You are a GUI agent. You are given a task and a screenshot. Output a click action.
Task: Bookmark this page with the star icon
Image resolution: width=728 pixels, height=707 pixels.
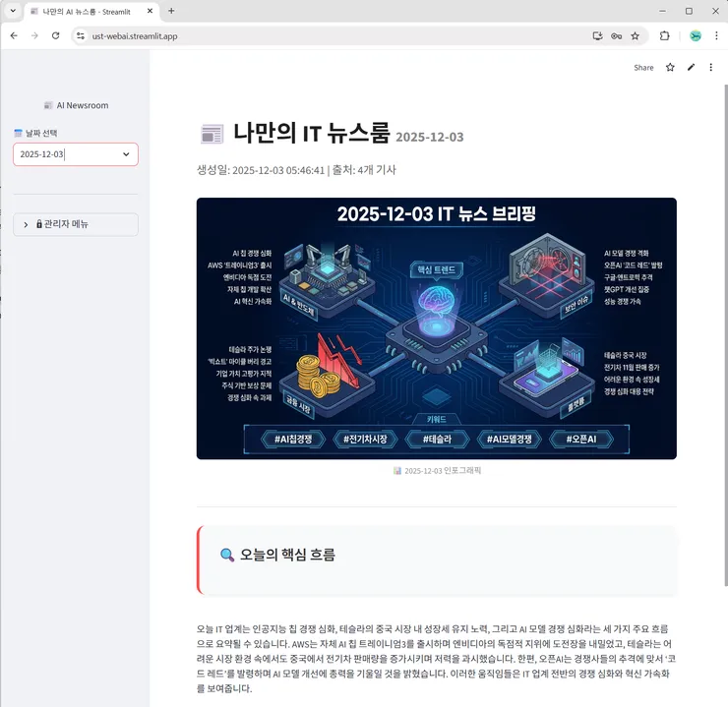635,35
